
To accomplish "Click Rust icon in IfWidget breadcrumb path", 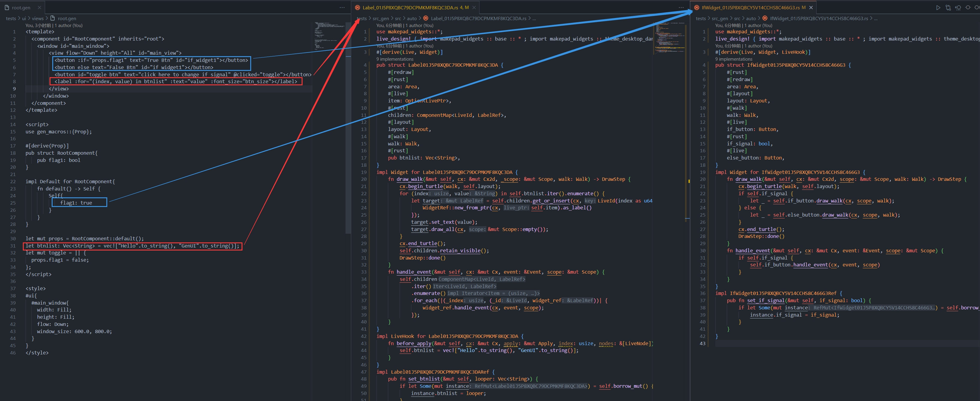I will (x=765, y=18).
